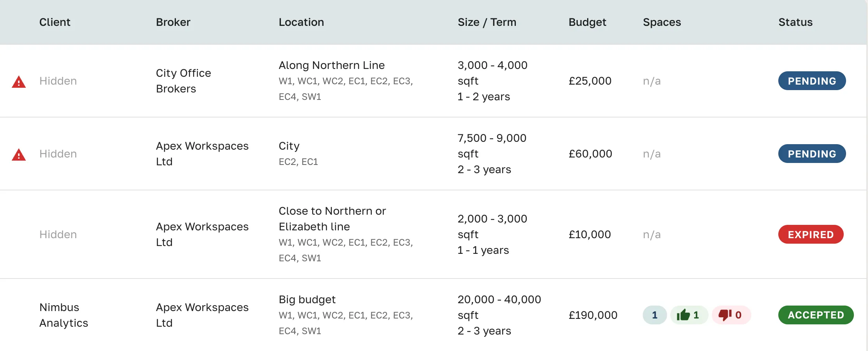Image resolution: width=868 pixels, height=351 pixels.
Task: Click the Location column header
Action: 301,22
